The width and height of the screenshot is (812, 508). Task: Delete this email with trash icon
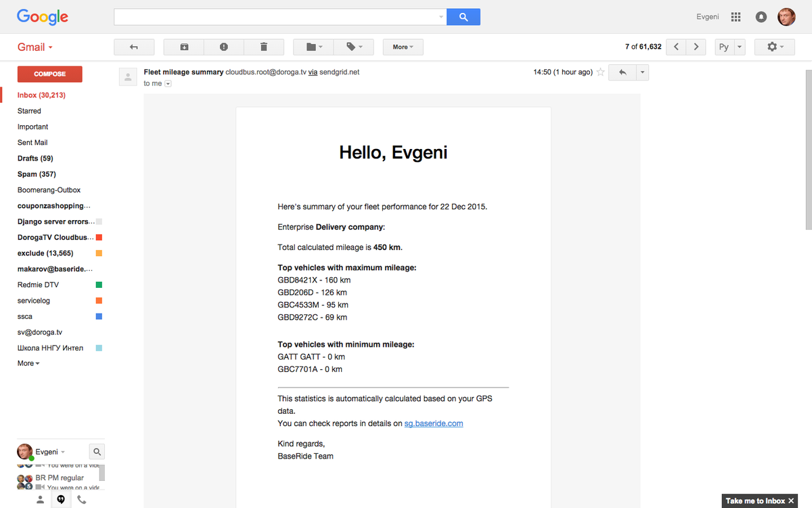click(264, 47)
